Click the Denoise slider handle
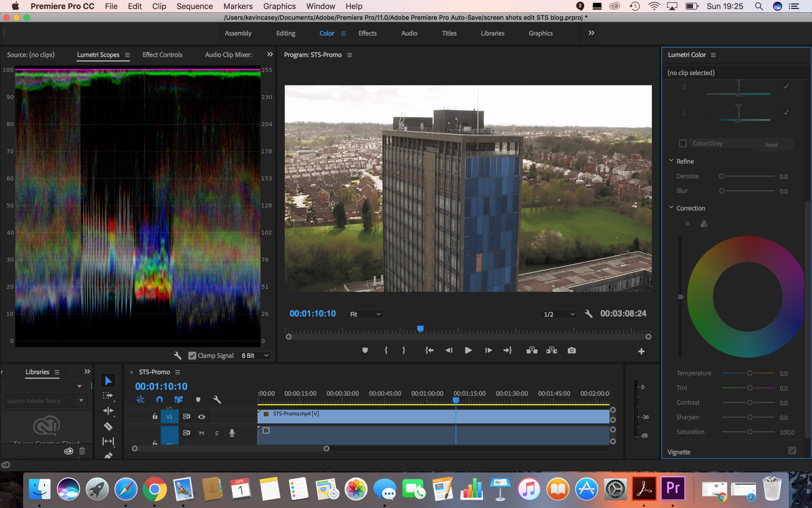Screen dimensions: 812x508 [x=722, y=176]
